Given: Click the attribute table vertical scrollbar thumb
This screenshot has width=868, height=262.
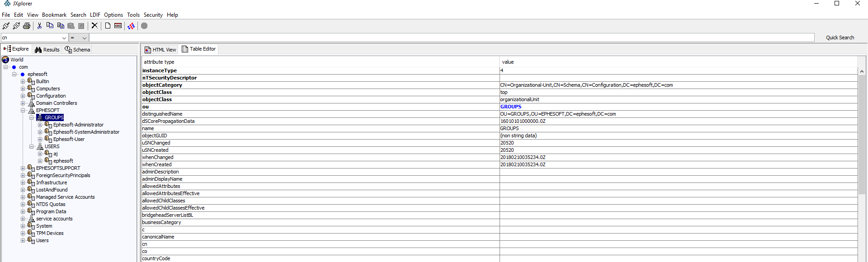Looking at the screenshot, I should point(862,135).
